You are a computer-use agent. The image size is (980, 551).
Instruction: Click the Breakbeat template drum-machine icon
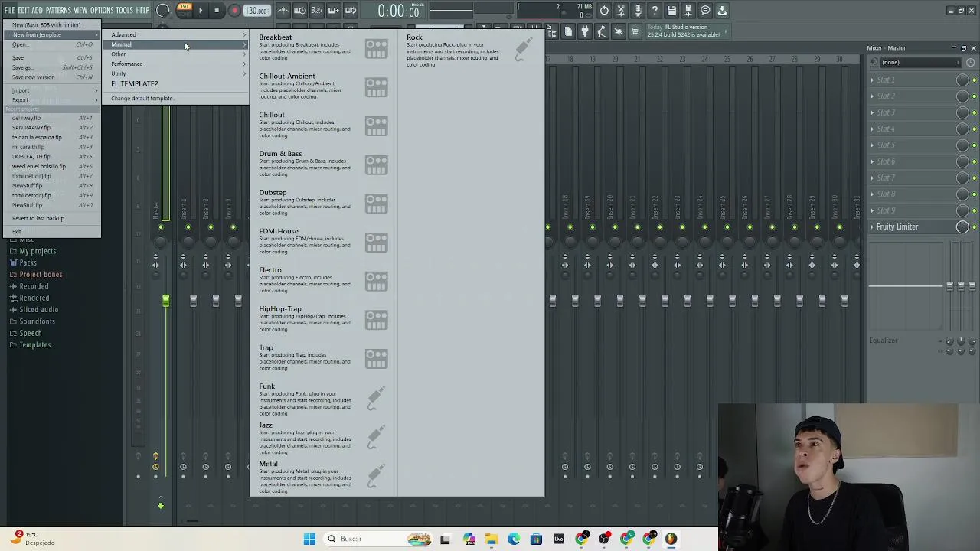coord(376,48)
